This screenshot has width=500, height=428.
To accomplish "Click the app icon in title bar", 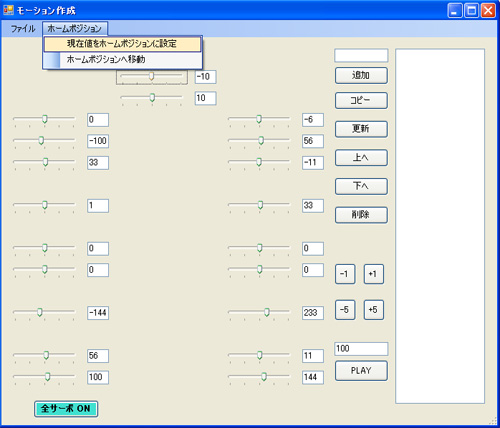I will point(8,10).
